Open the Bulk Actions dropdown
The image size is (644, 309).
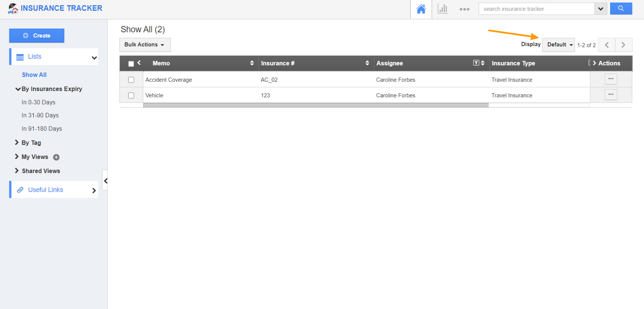[x=145, y=45]
